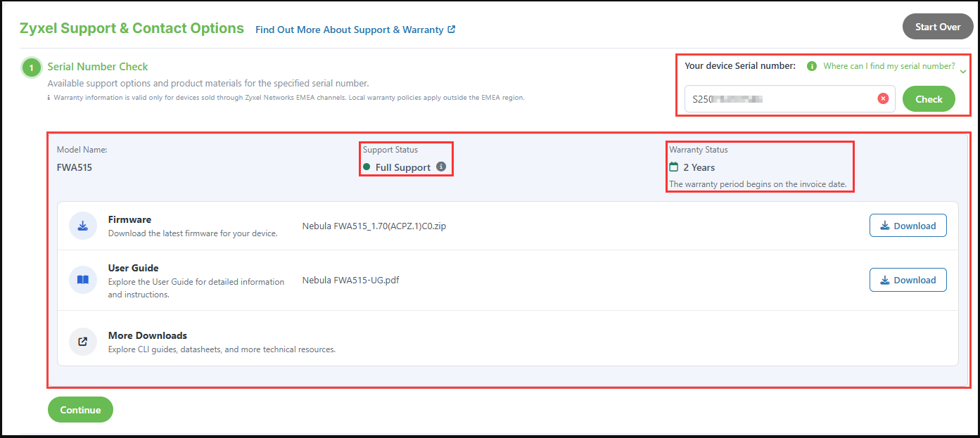
Task: Click the serial number input field
Action: [789, 99]
